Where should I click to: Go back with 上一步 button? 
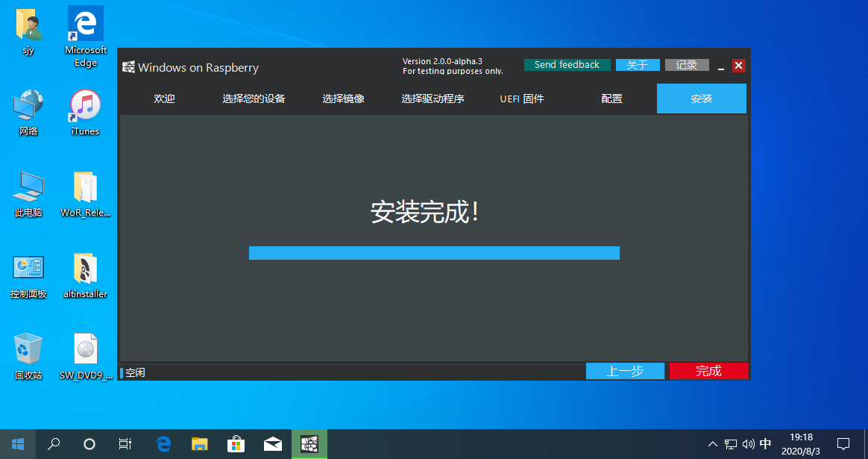[x=625, y=371]
